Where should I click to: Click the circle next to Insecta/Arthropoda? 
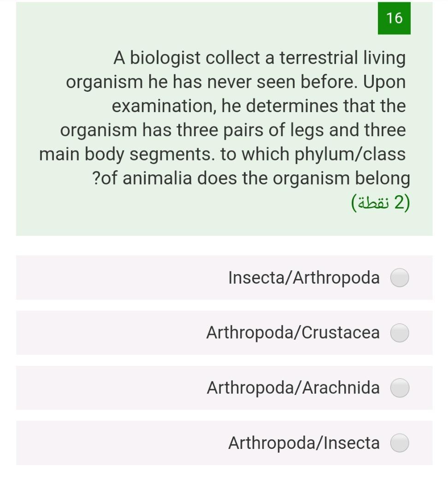399,278
